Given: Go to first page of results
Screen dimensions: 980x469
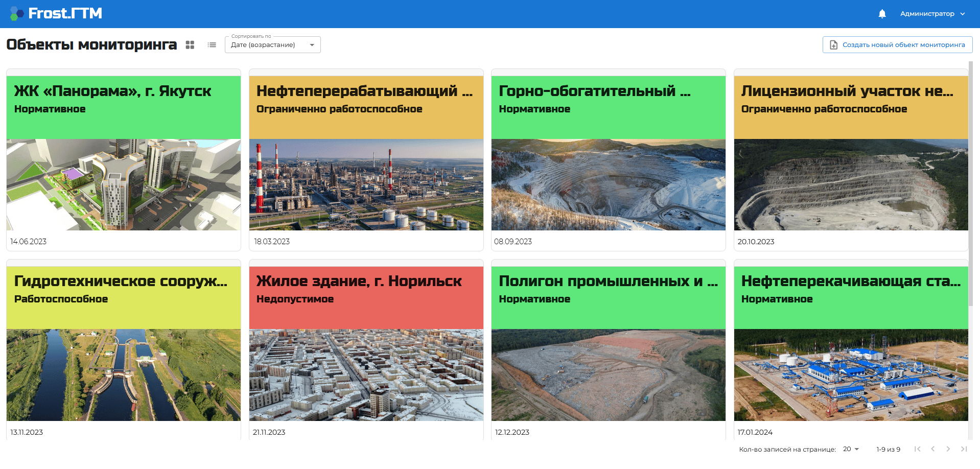Looking at the screenshot, I should [x=918, y=449].
